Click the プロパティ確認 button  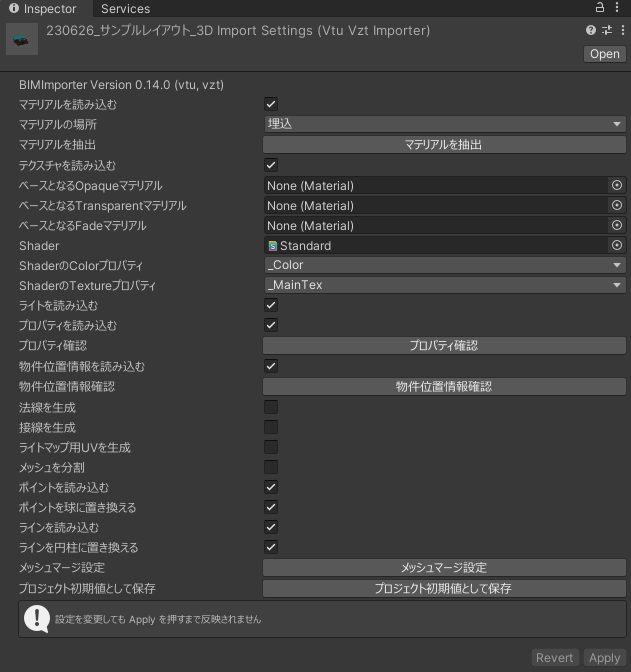point(444,345)
